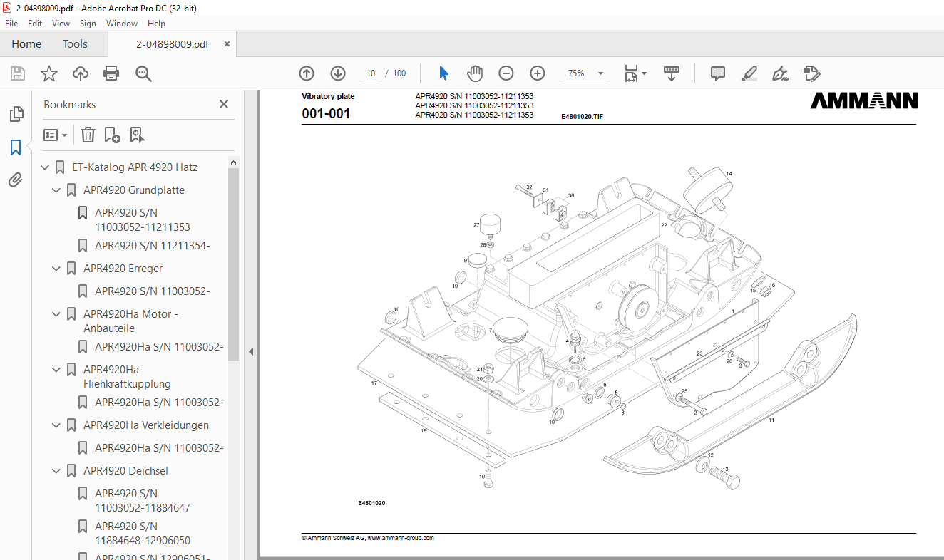
Task: Select bookmark APR4920 S/N 11884648-12906050
Action: 143,534
